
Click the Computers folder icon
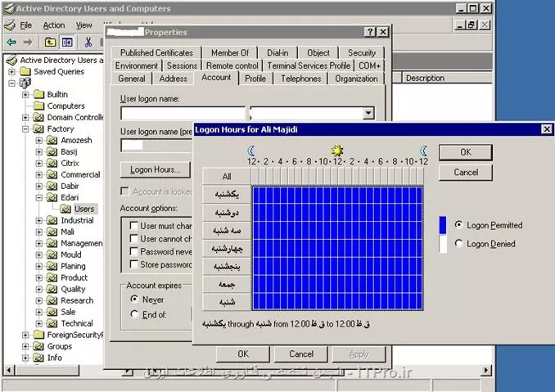(x=38, y=106)
